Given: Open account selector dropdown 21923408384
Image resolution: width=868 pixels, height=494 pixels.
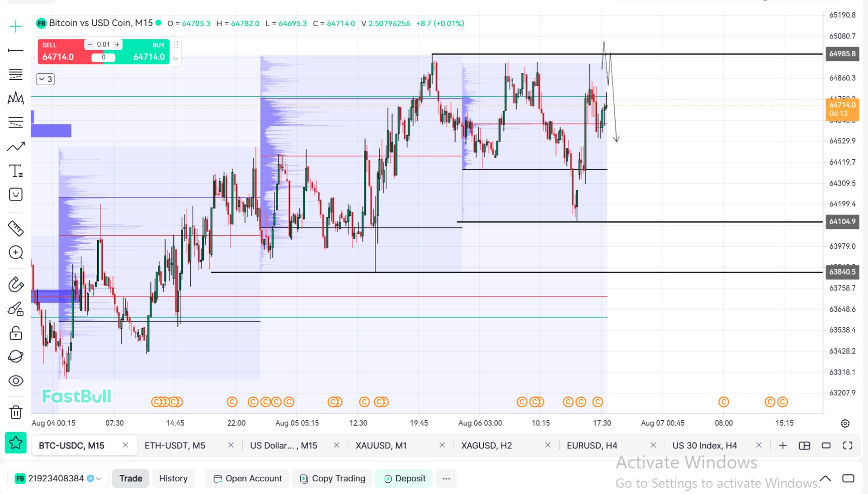Looking at the screenshot, I should pos(58,478).
